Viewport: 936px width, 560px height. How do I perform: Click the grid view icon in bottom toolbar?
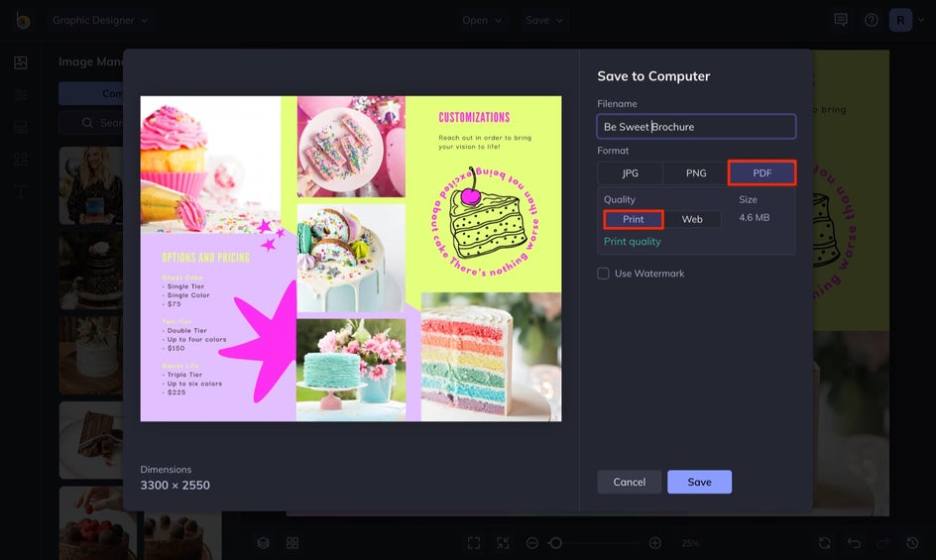point(292,543)
